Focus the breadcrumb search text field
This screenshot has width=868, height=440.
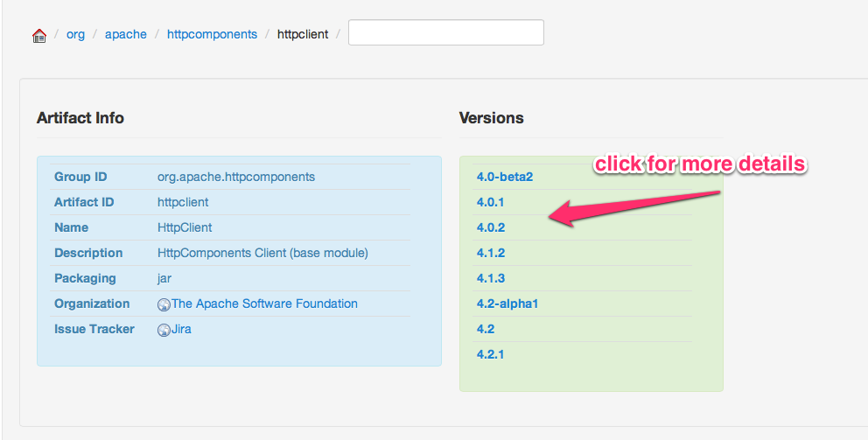(x=445, y=33)
